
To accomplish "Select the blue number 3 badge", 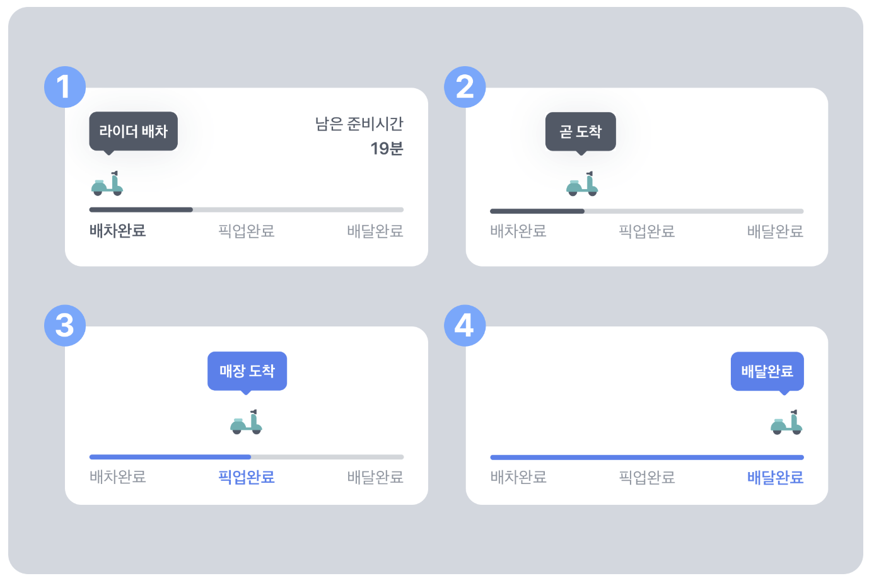I will 65,326.
